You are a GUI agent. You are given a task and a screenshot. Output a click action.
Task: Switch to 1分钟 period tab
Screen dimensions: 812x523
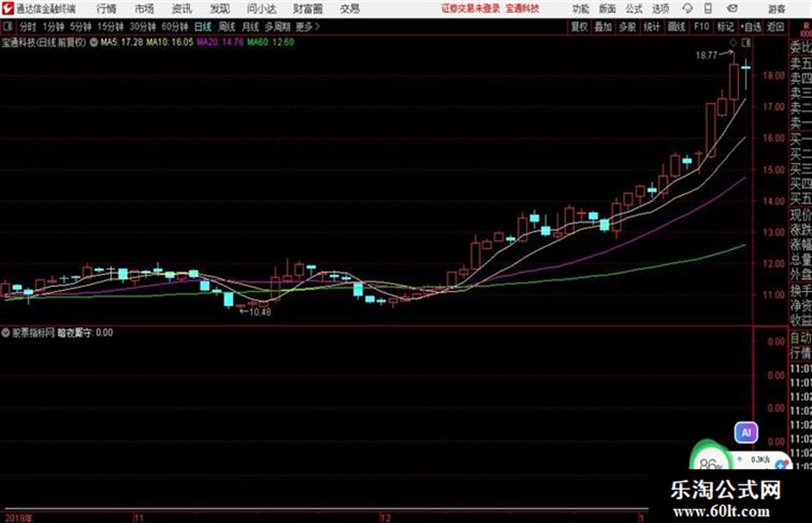[x=52, y=27]
